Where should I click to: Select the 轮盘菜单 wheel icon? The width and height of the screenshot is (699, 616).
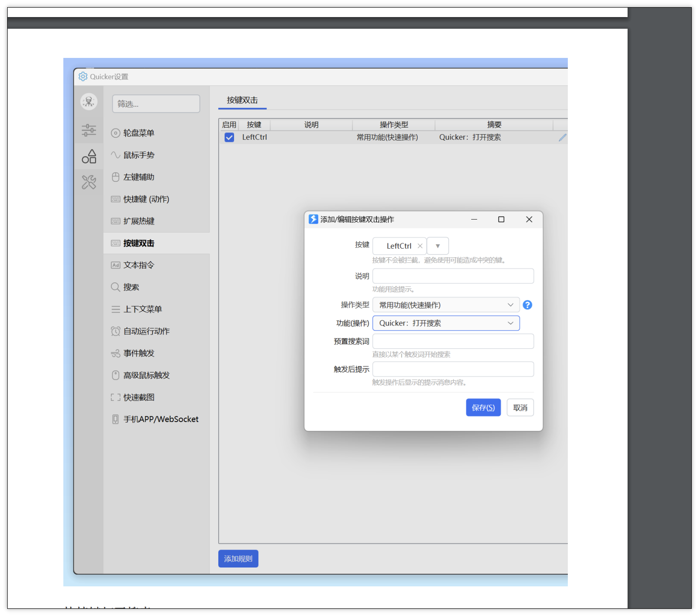click(x=116, y=133)
